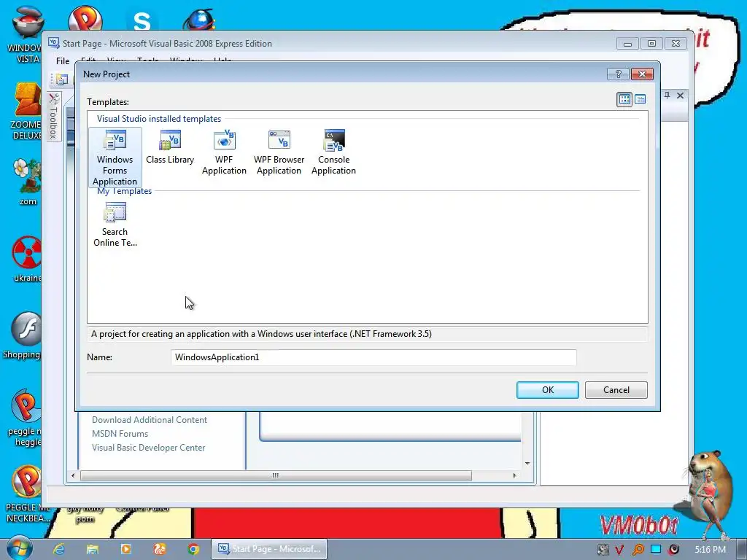Open Windows Explorer from the taskbar
This screenshot has width=747, height=560.
(93, 549)
